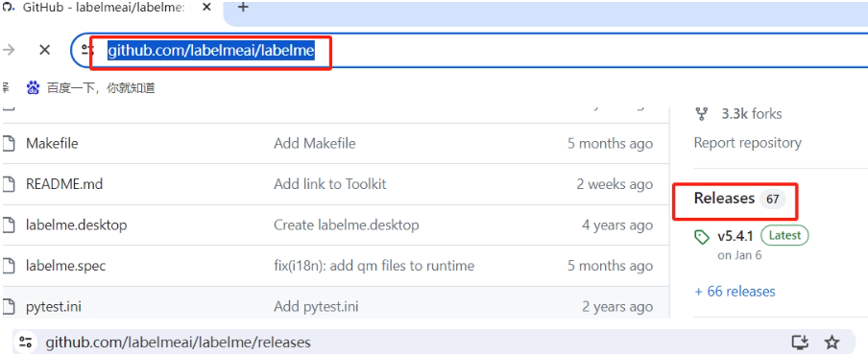Click the fork icon beside 3.3k forks

tap(702, 114)
